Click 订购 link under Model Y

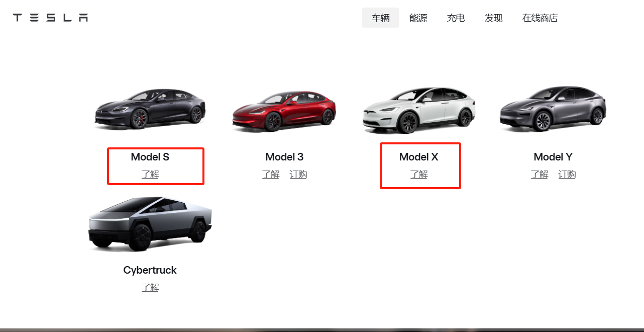(567, 175)
